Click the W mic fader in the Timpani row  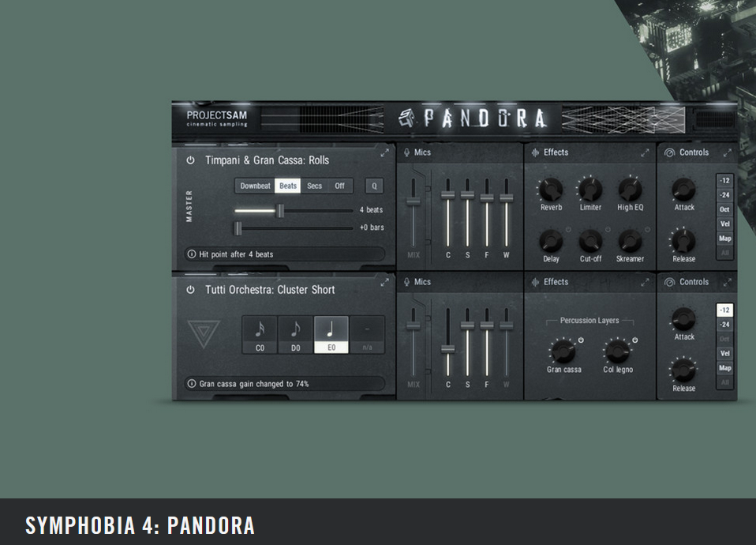click(506, 197)
